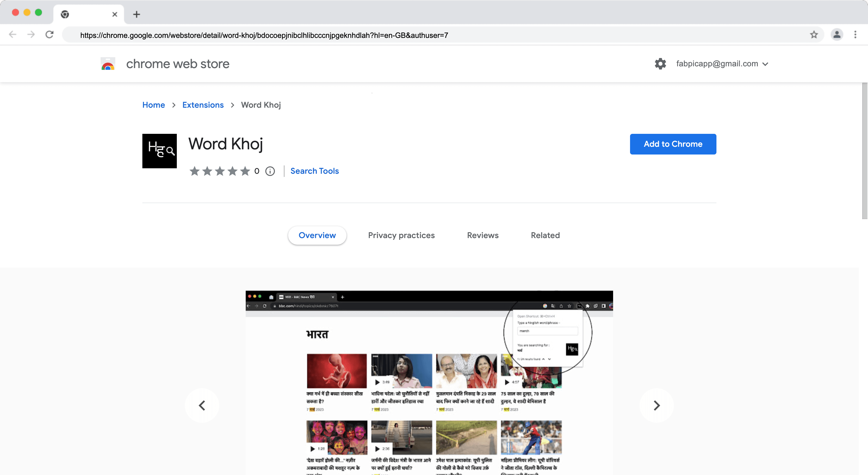This screenshot has width=868, height=475.
Task: Click the chrome web store logo
Action: (x=108, y=64)
